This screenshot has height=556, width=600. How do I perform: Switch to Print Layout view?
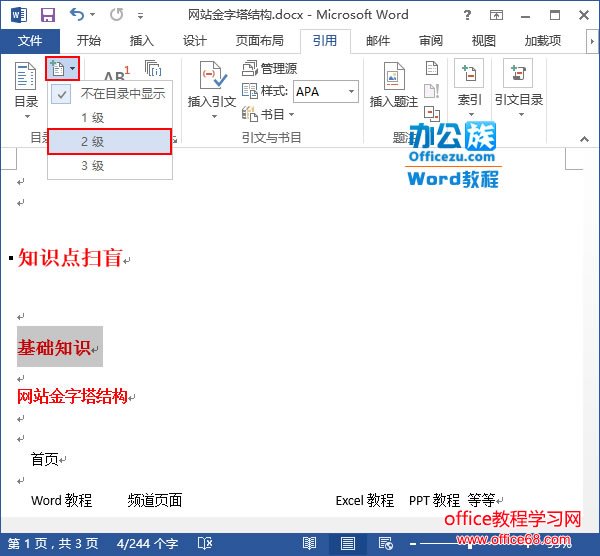347,543
